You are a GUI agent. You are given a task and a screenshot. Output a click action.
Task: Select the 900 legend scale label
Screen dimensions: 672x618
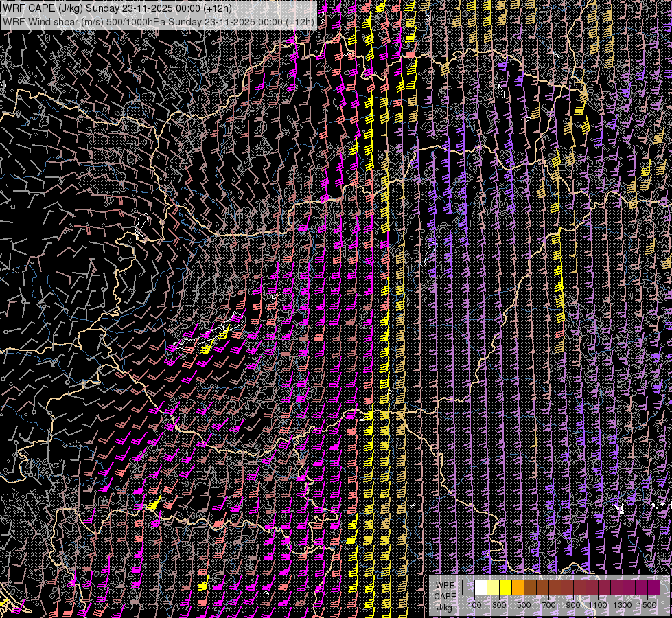573,605
